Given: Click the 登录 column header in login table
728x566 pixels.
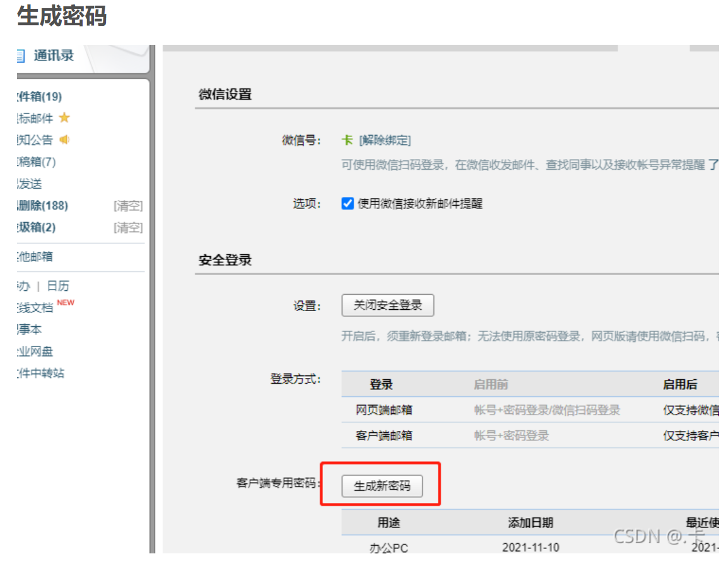Looking at the screenshot, I should tap(382, 384).
